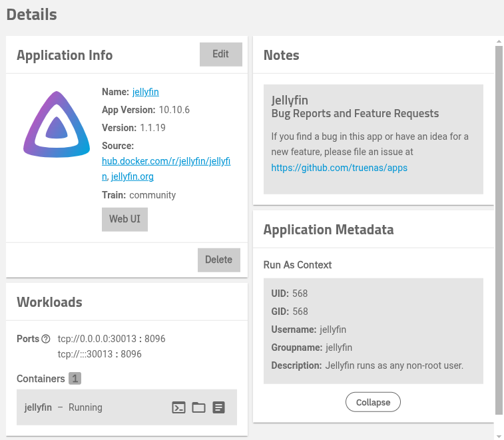The width and height of the screenshot is (504, 440).
Task: Visit the jellyfin.org source link
Action: coord(132,176)
